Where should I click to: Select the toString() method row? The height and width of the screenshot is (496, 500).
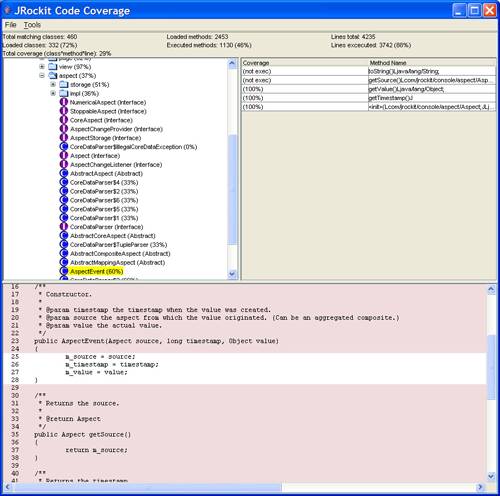click(368, 71)
